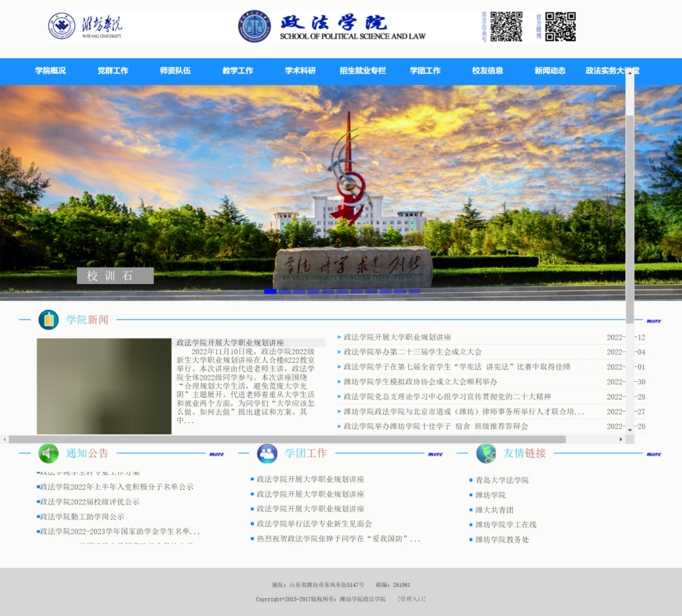Screen dimensions: 682x616
Task: Open 'more' link beside 通知公告 heading
Action: tap(217, 454)
